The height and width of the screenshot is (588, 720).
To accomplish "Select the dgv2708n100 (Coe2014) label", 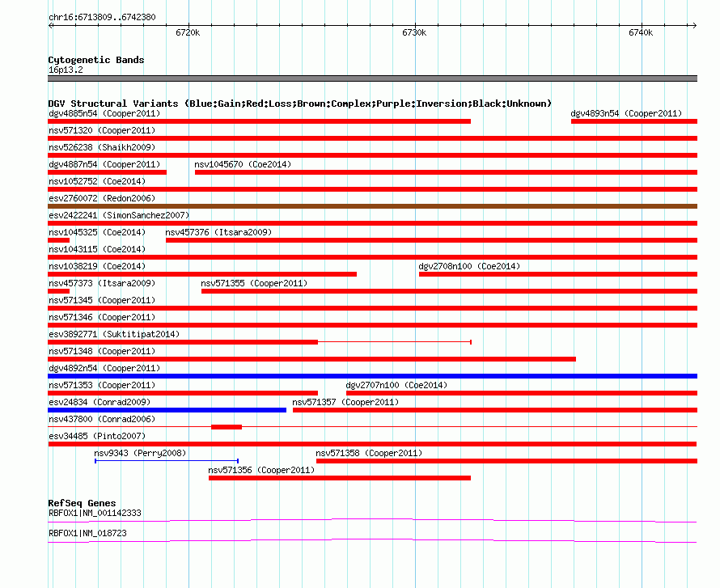I will [469, 266].
